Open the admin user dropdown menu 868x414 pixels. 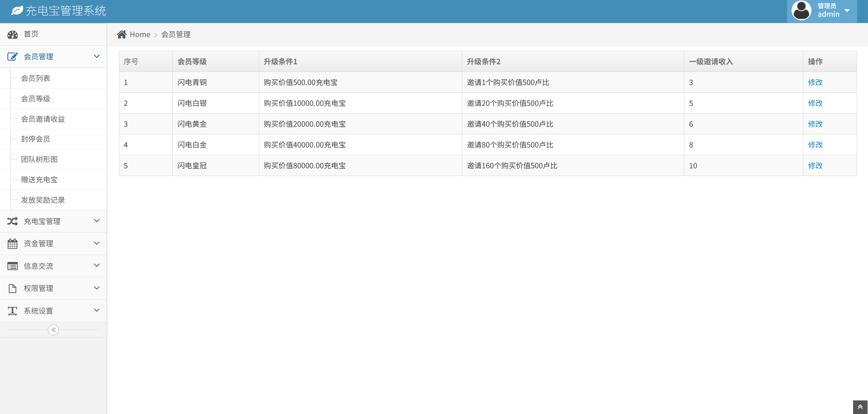822,11
